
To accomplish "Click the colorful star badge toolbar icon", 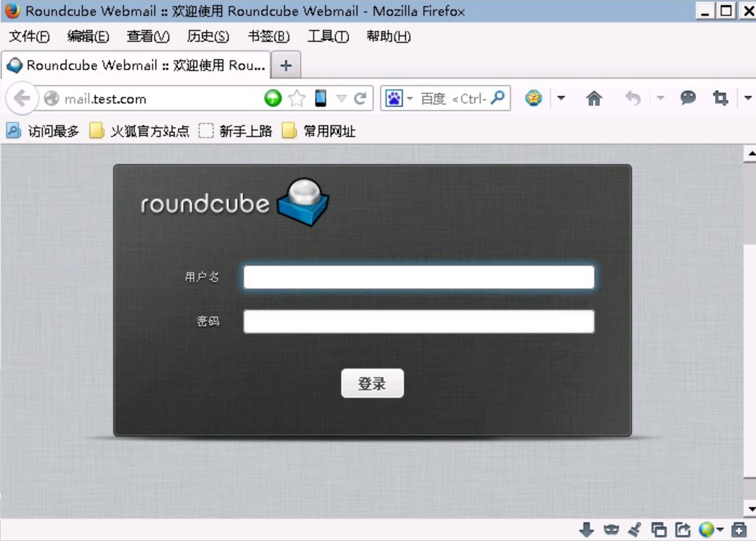I will [x=533, y=98].
